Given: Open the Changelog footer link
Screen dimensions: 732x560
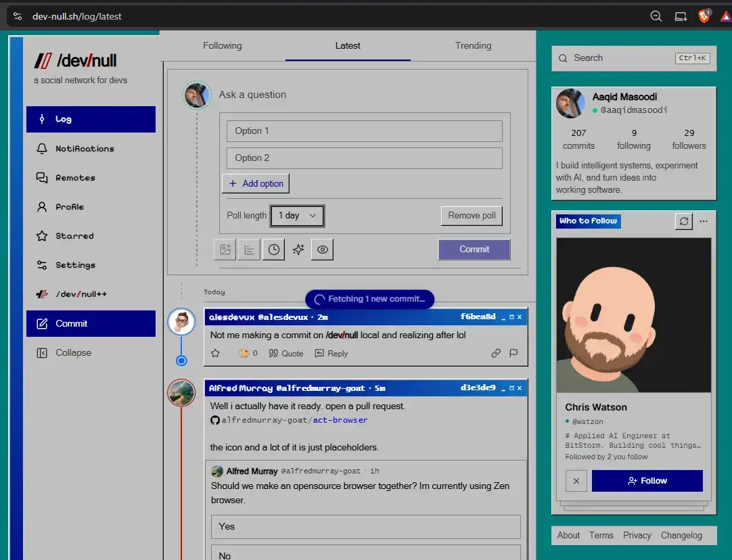Looking at the screenshot, I should coord(681,535).
